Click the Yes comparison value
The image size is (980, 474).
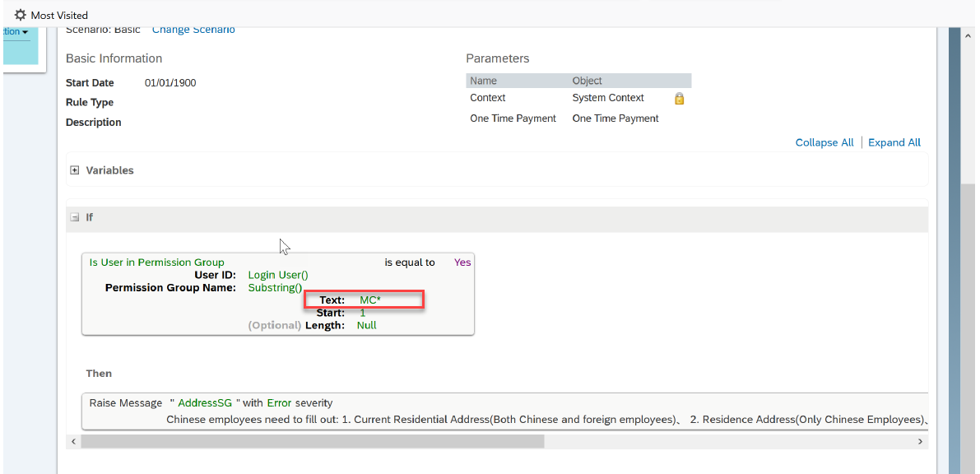click(x=462, y=263)
